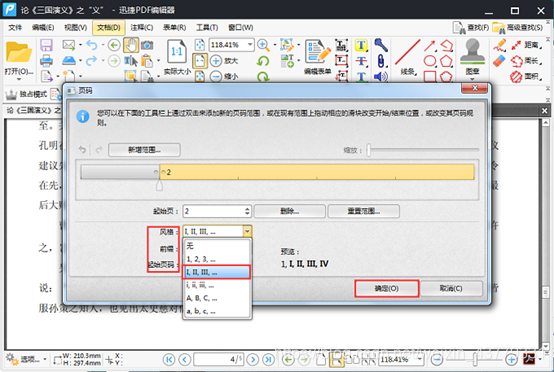Viewport: 554px width, 372px height.
Task: Click the speaker sound annotation icon
Action: (x=381, y=76)
